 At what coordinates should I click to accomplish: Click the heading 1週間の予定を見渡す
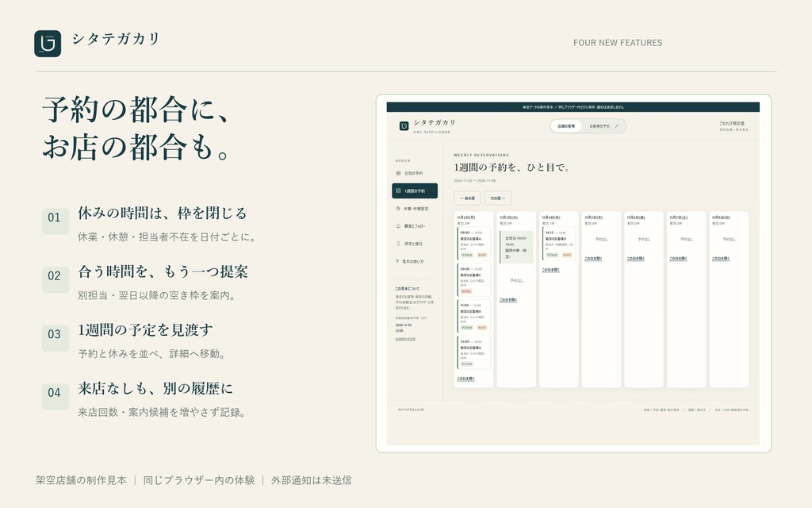point(146,330)
